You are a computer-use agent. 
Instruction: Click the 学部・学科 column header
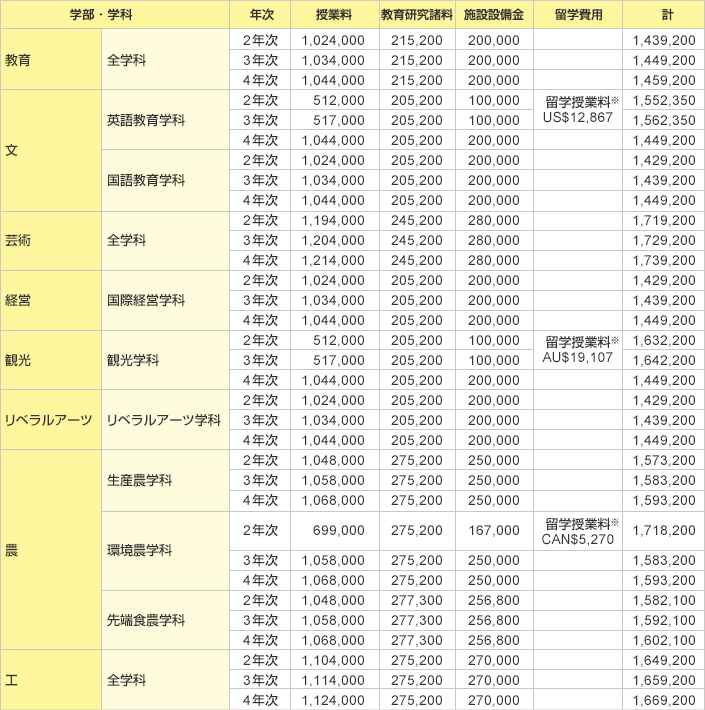point(115,14)
